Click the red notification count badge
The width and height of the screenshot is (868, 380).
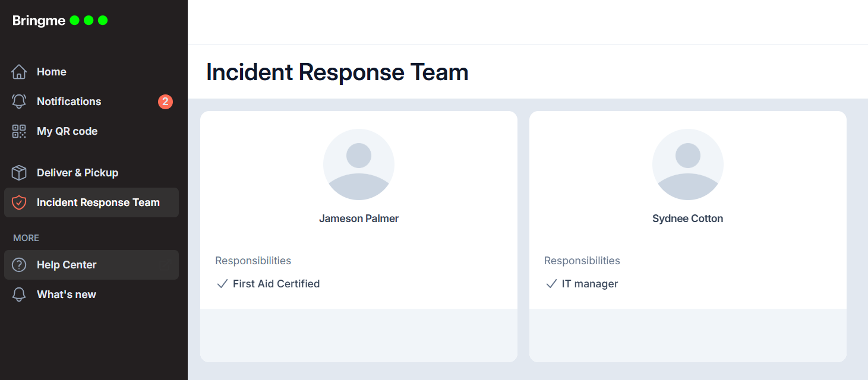(165, 102)
